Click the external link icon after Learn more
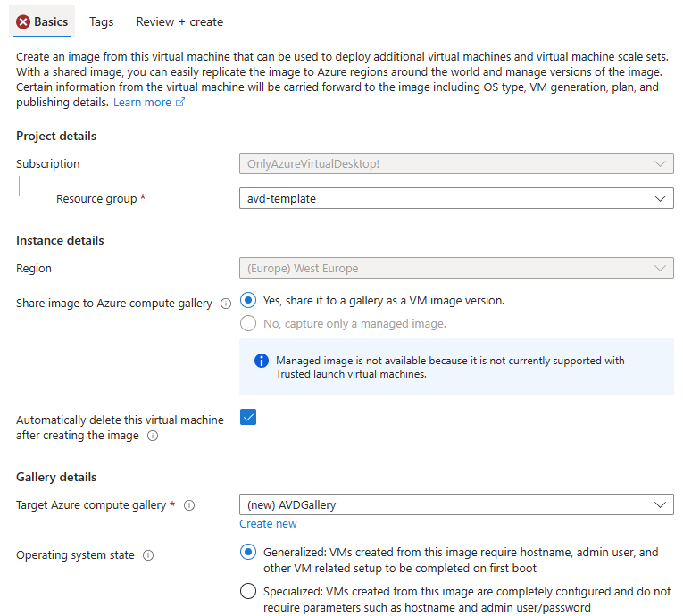The height and width of the screenshot is (616, 683). tap(179, 103)
